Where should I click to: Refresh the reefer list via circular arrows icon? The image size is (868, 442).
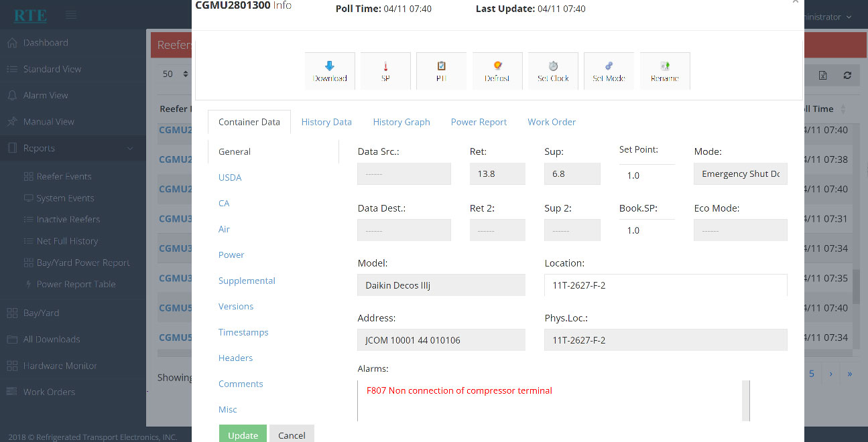[x=847, y=75]
